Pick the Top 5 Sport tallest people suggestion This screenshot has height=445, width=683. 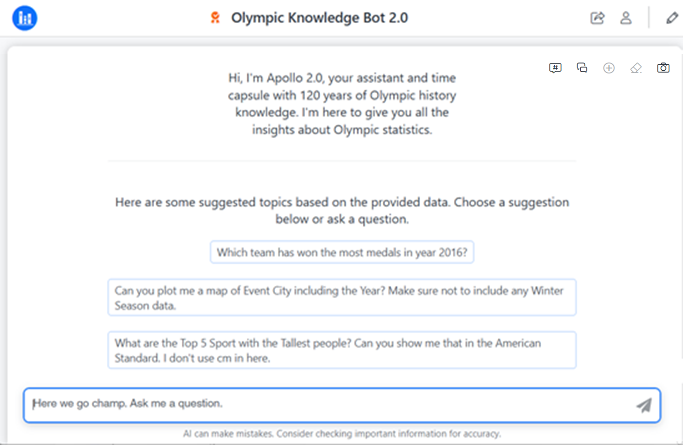click(x=342, y=350)
